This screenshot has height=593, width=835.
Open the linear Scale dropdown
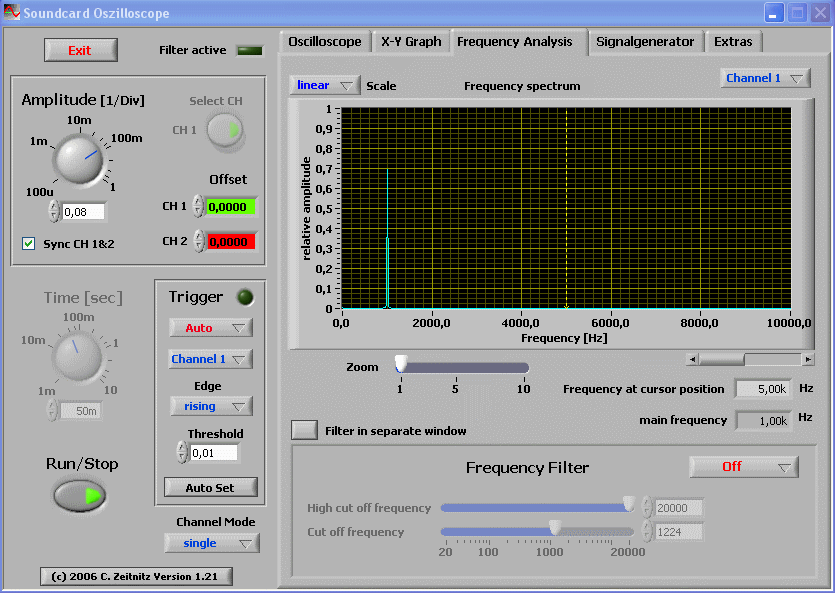click(324, 85)
